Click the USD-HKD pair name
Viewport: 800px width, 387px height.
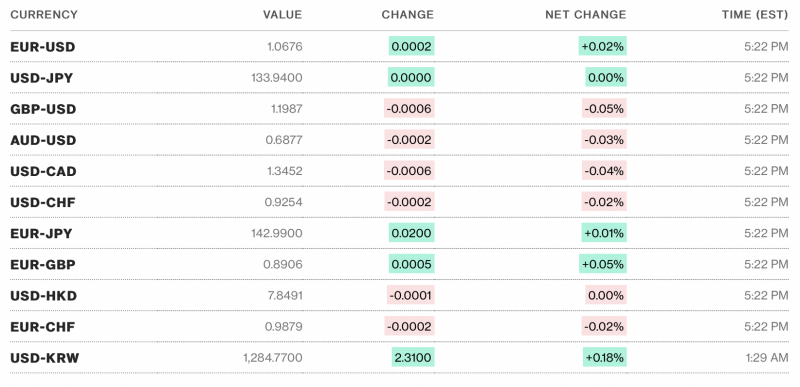point(43,296)
